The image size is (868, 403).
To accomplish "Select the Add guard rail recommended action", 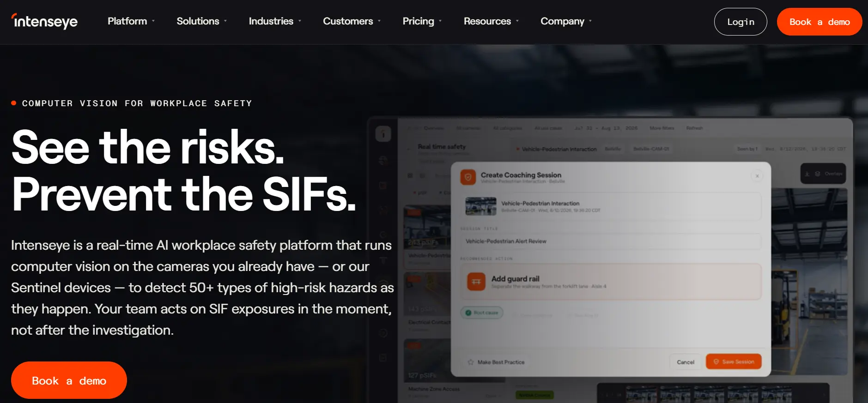I will 611,282.
